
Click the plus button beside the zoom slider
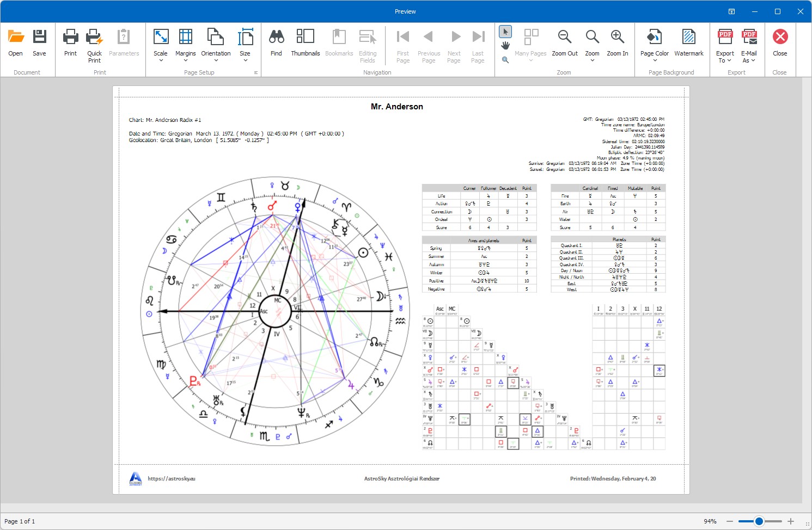tap(791, 521)
